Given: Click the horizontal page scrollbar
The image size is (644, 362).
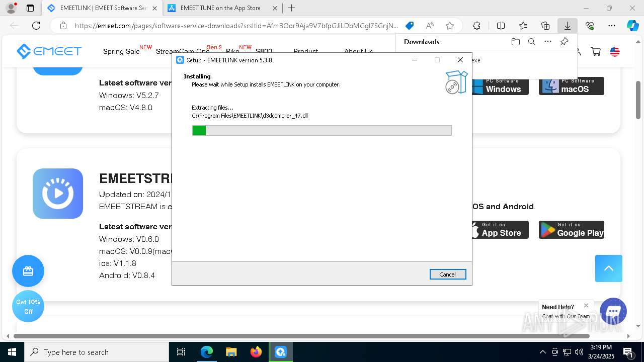Looking at the screenshot, I should pyautogui.click(x=301, y=336).
